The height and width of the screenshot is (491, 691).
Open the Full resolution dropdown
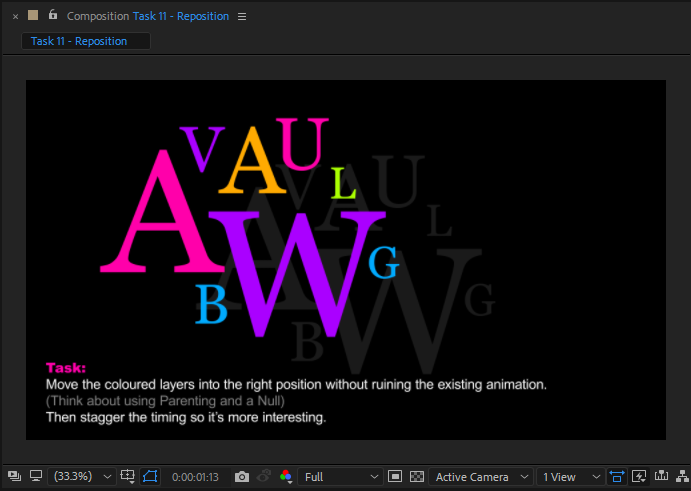click(340, 477)
